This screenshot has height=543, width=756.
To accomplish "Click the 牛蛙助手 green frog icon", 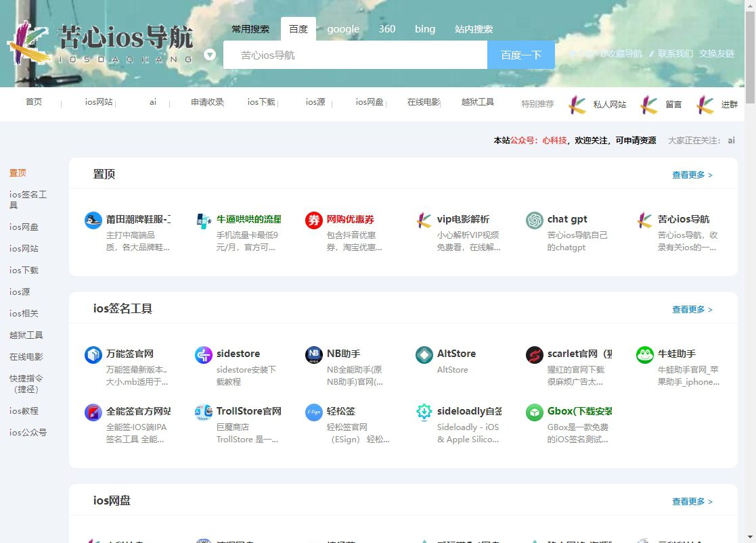I will tap(645, 354).
